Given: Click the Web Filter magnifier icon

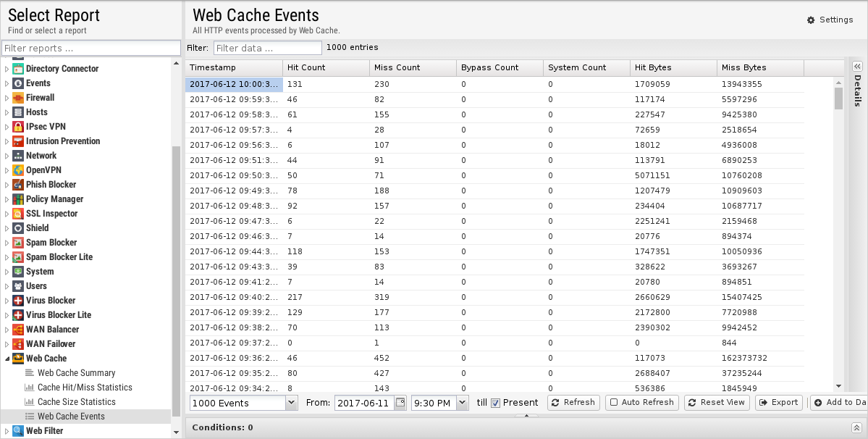Looking at the screenshot, I should (x=18, y=431).
